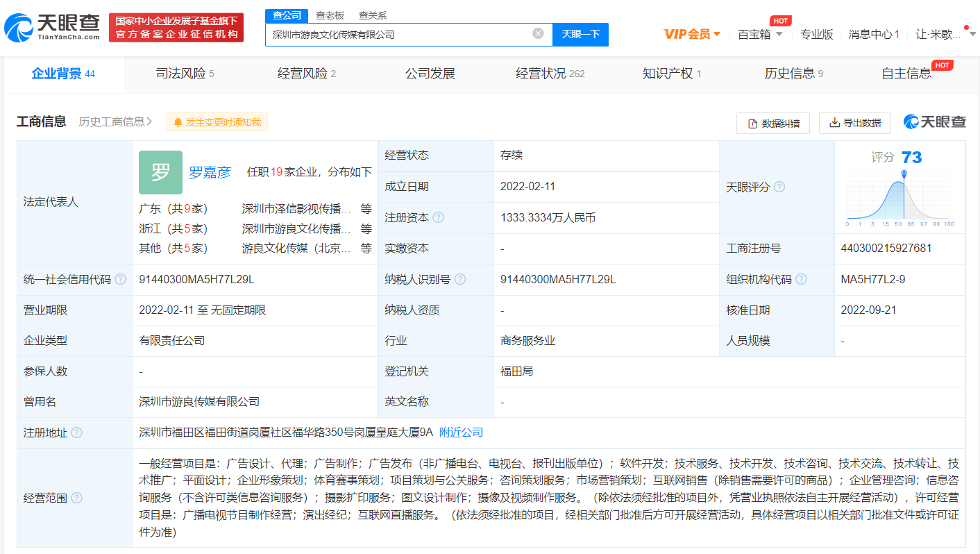Click help icon next to 注册资本
This screenshot has width=980, height=554.
click(x=438, y=218)
